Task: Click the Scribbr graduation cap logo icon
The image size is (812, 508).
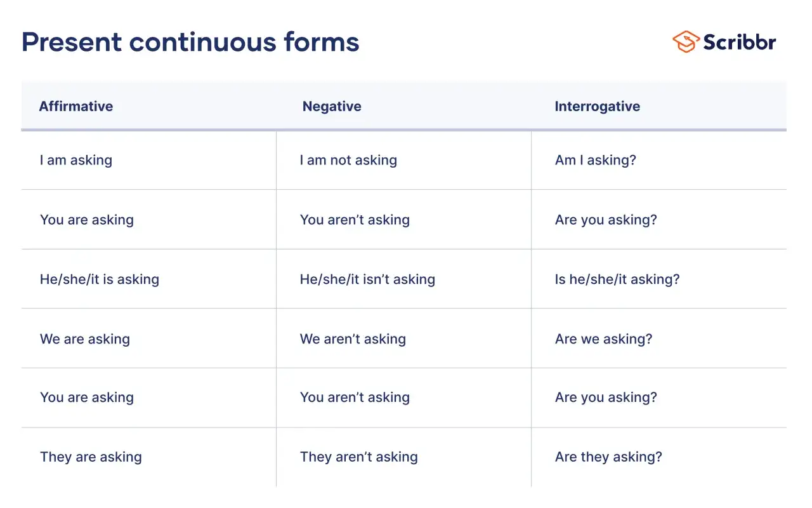Action: coord(686,42)
